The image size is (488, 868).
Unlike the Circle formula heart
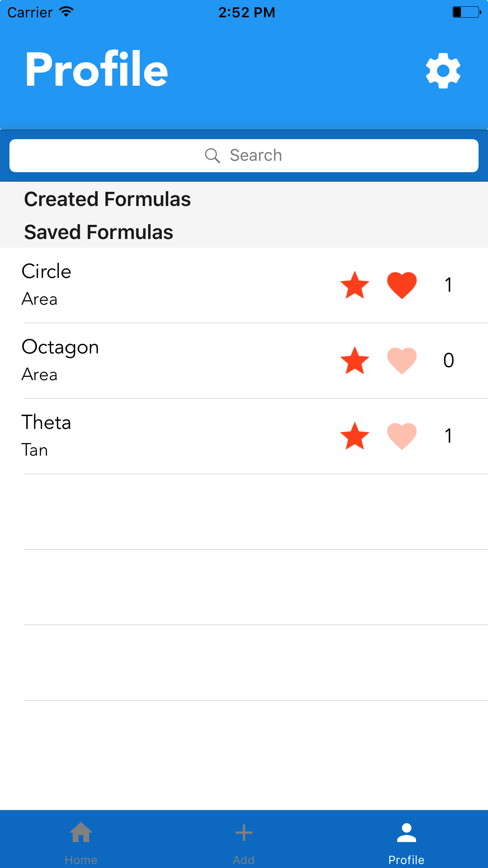(402, 285)
